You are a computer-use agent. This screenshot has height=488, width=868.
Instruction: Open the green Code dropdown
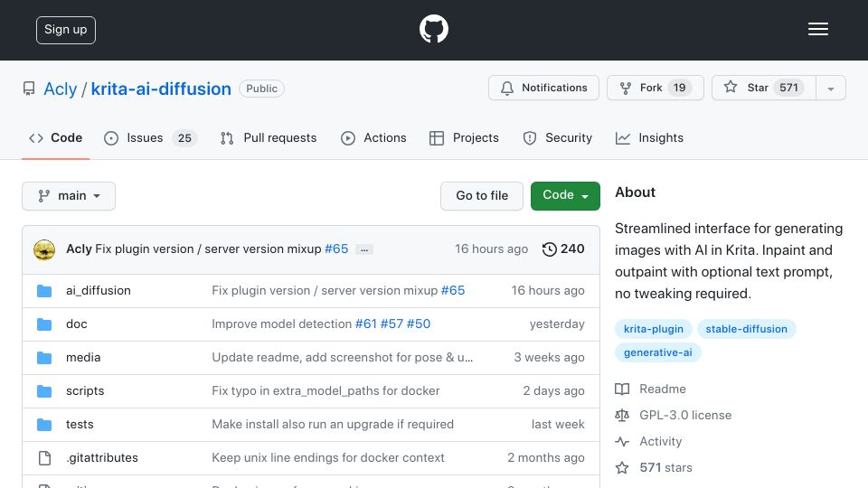pos(565,196)
